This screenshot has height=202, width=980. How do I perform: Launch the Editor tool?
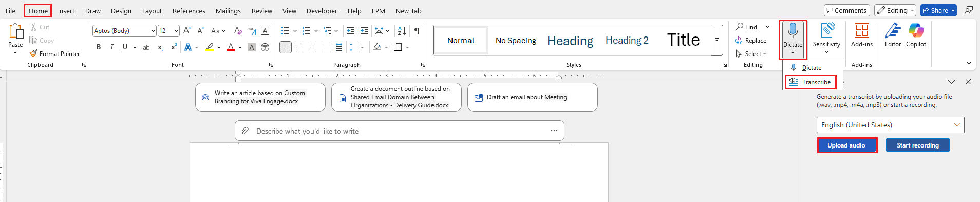[x=893, y=36]
